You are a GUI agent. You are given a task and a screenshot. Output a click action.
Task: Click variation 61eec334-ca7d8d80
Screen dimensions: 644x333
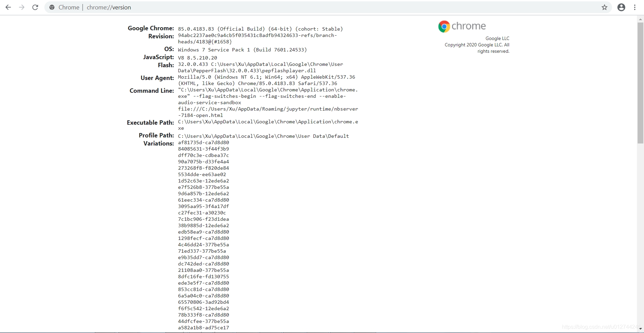(x=204, y=200)
